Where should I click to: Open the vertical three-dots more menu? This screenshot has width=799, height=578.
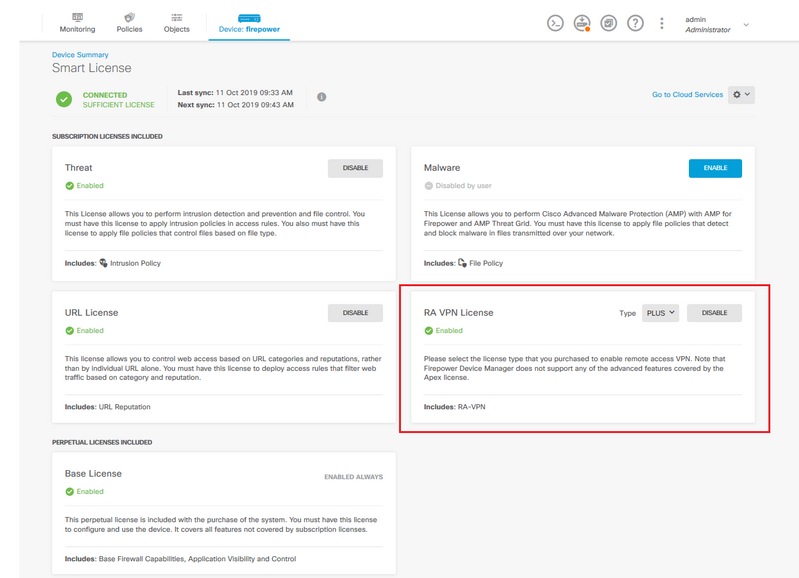point(662,23)
